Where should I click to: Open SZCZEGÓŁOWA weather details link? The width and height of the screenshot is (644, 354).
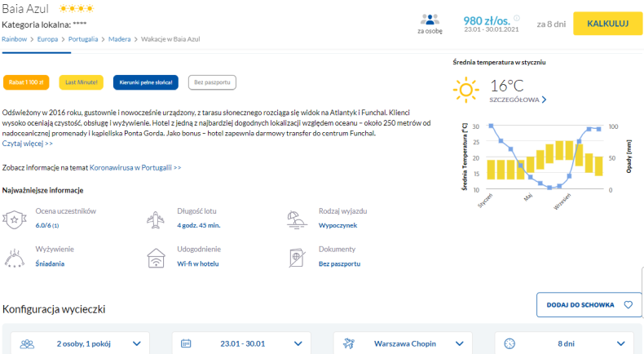coord(518,100)
